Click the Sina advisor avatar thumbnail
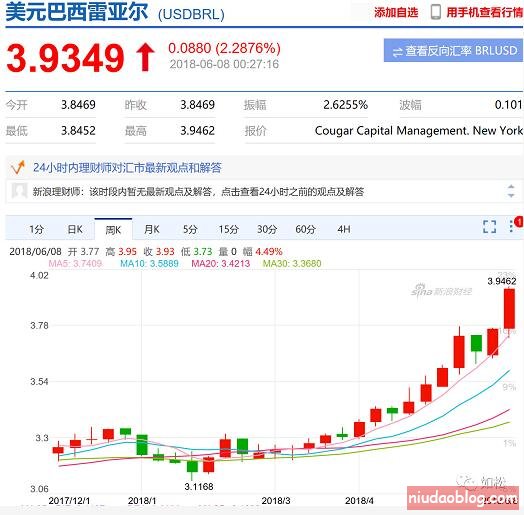The width and height of the screenshot is (524, 515). pos(19,191)
